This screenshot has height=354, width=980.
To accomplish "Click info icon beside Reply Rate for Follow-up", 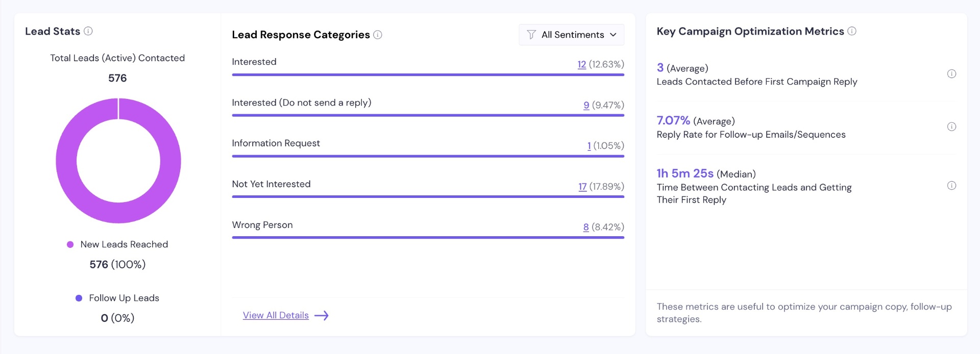I will pyautogui.click(x=951, y=127).
